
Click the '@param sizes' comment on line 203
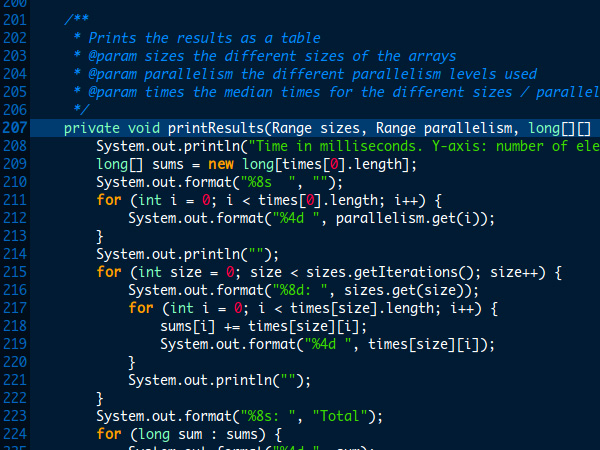(136, 56)
